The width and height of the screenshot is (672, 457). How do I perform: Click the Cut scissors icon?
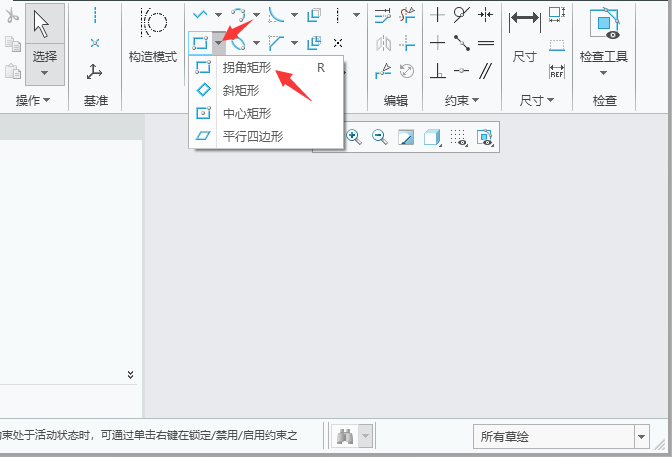(x=12, y=15)
